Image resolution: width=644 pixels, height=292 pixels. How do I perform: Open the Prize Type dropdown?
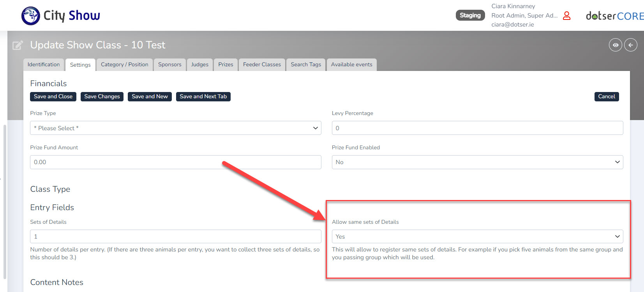[x=175, y=128]
